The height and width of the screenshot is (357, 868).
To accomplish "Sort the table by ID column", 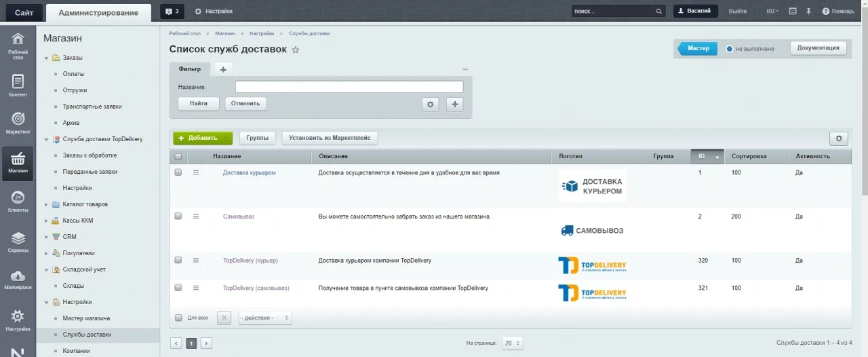I will pyautogui.click(x=707, y=157).
